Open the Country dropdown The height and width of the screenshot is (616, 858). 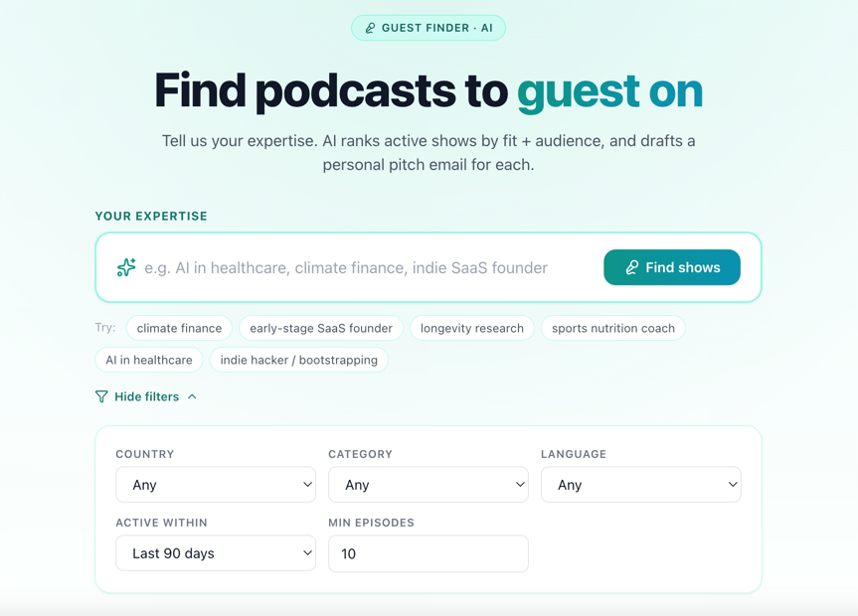216,485
